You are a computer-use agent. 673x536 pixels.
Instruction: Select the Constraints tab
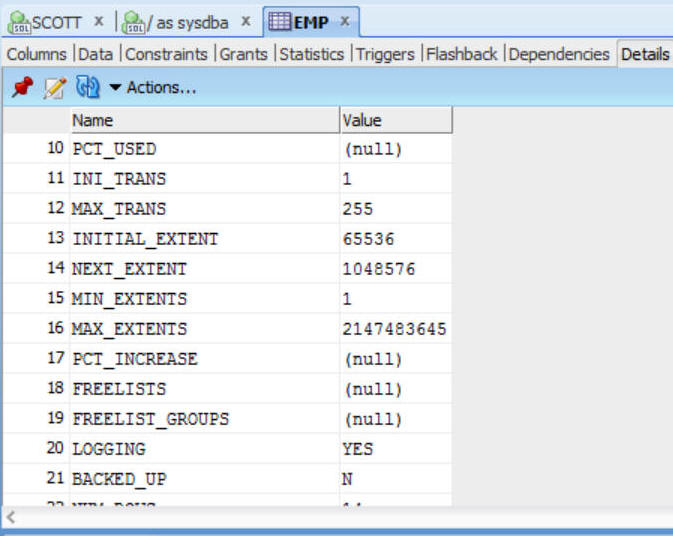click(166, 54)
